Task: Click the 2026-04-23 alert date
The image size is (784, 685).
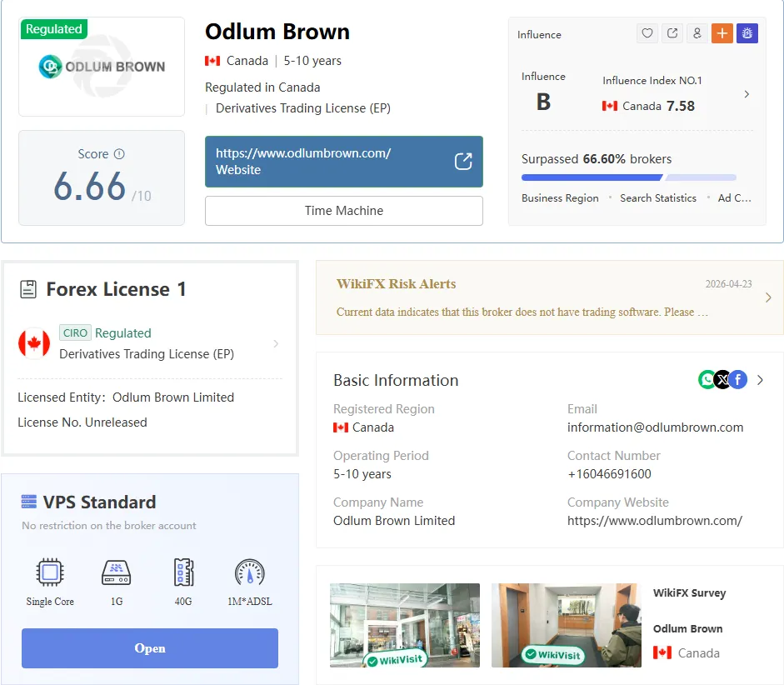Action: pos(728,284)
